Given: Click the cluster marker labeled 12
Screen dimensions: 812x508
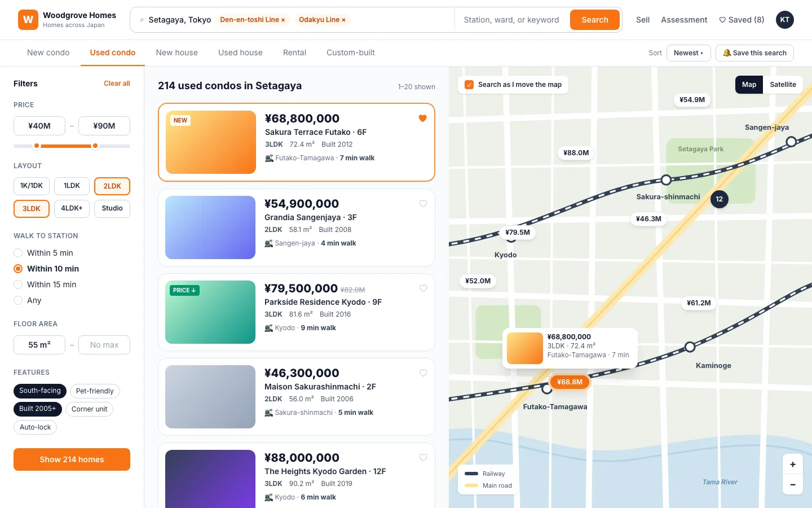Looking at the screenshot, I should (x=719, y=199).
